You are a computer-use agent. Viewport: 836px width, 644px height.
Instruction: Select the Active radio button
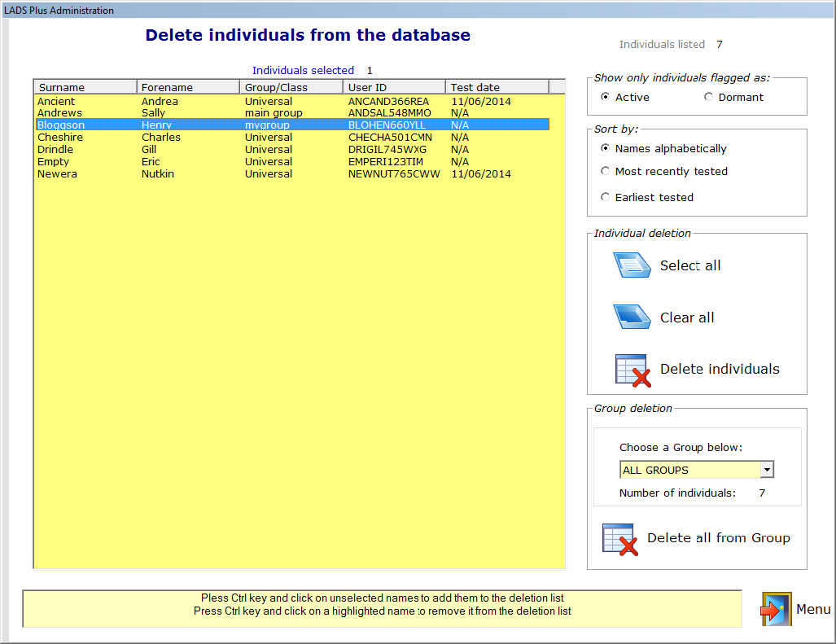(605, 97)
